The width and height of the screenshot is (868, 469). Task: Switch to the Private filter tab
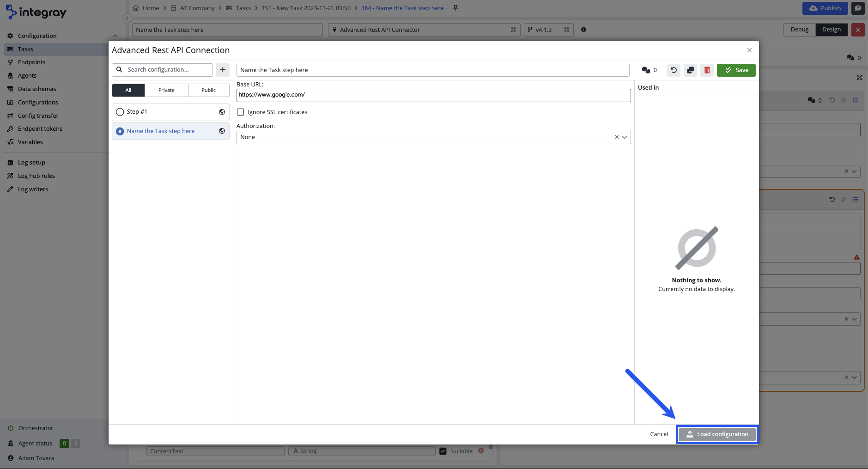click(x=166, y=90)
